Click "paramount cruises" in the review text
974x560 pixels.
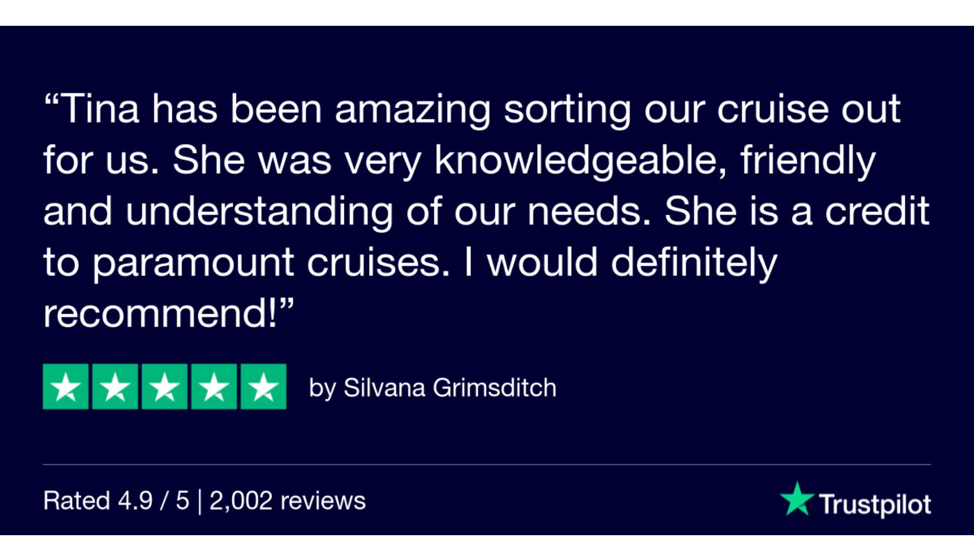coord(271,262)
